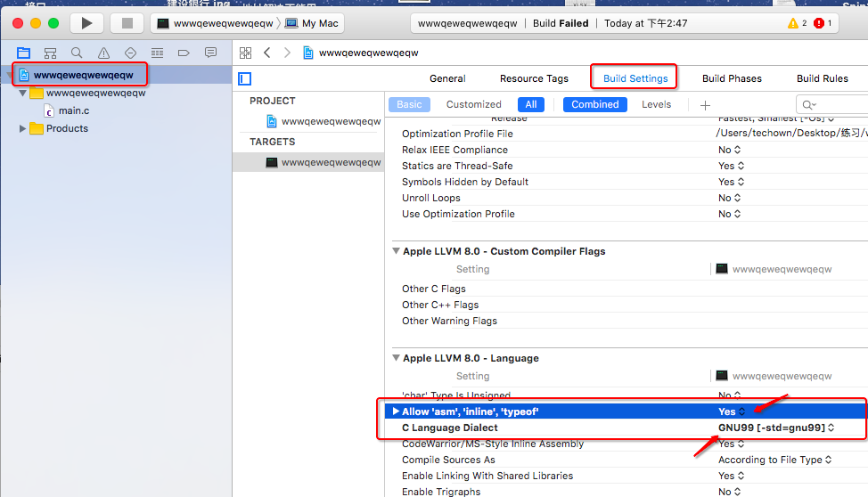Select Combined view of settings

tap(595, 104)
